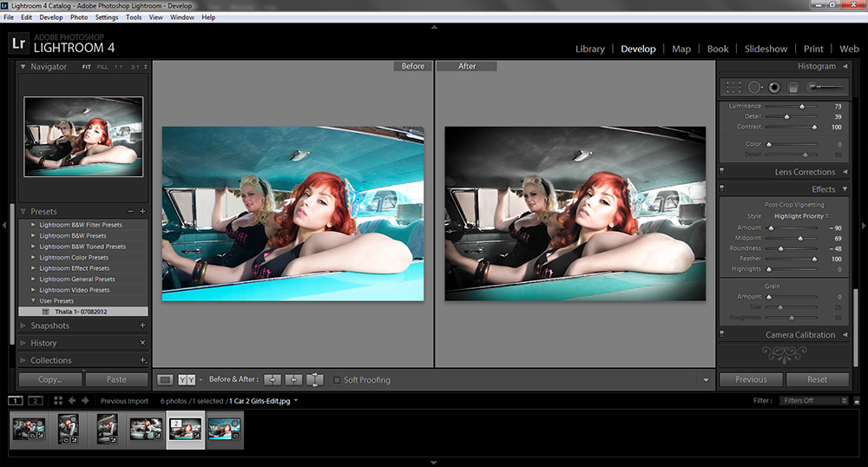This screenshot has height=467, width=868.
Task: Go back with filmstrip left arrow
Action: pyautogui.click(x=72, y=401)
